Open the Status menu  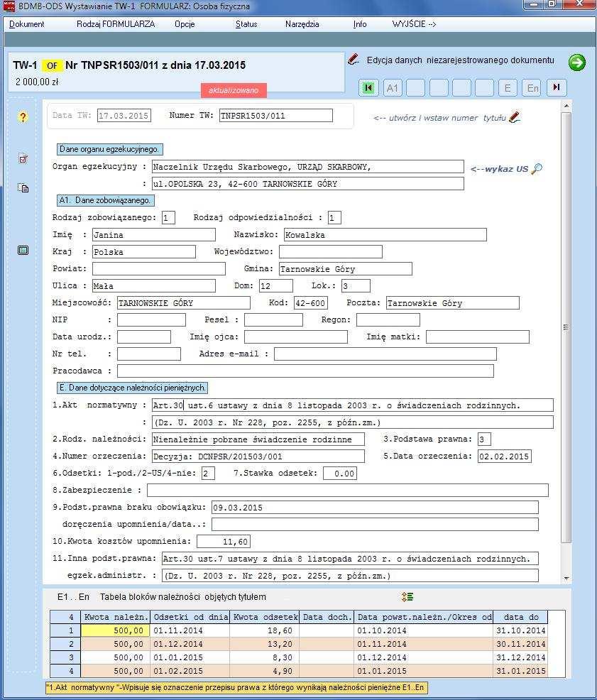pyautogui.click(x=246, y=24)
